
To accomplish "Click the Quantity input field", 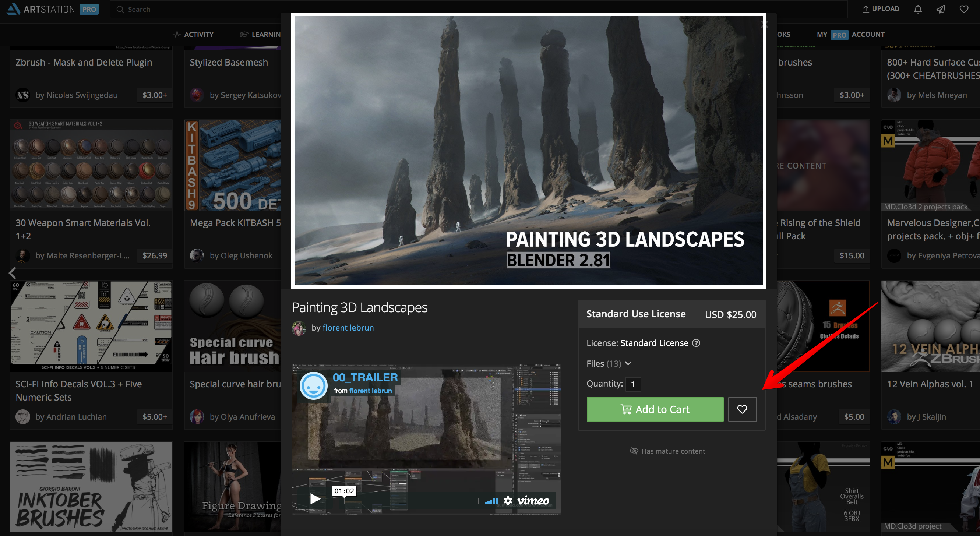I will (x=633, y=384).
